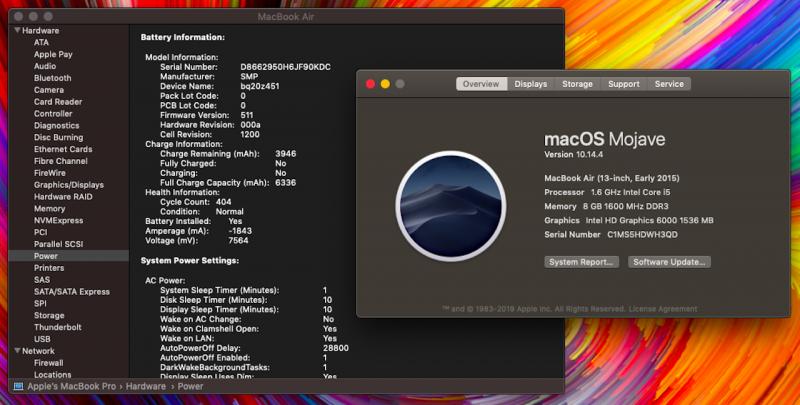This screenshot has width=800, height=405.
Task: Open SATA/SATA Express entry
Action: click(72, 291)
